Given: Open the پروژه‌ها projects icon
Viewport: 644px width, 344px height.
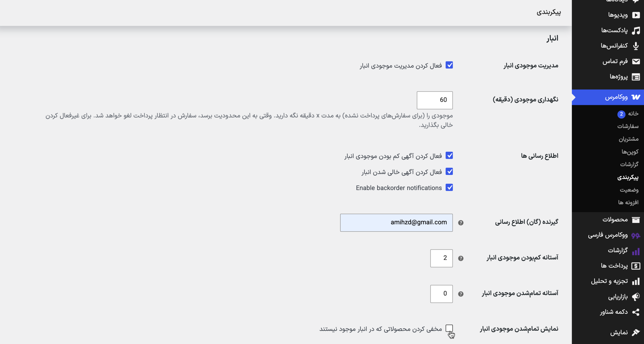Looking at the screenshot, I should click(636, 77).
